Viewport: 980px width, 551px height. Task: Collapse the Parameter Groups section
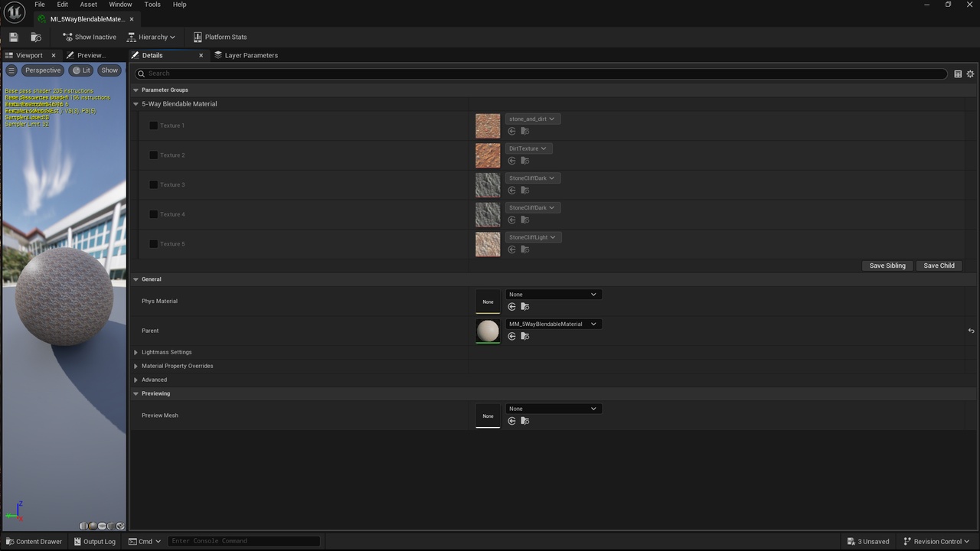point(136,90)
